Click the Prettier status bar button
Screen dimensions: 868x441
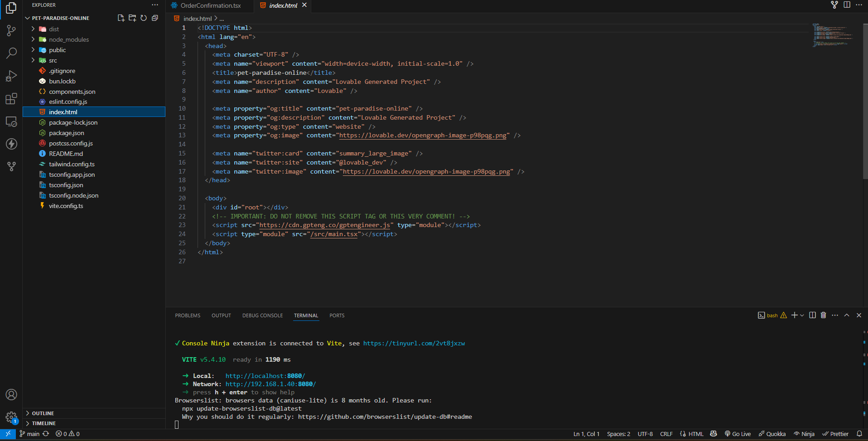click(x=835, y=434)
